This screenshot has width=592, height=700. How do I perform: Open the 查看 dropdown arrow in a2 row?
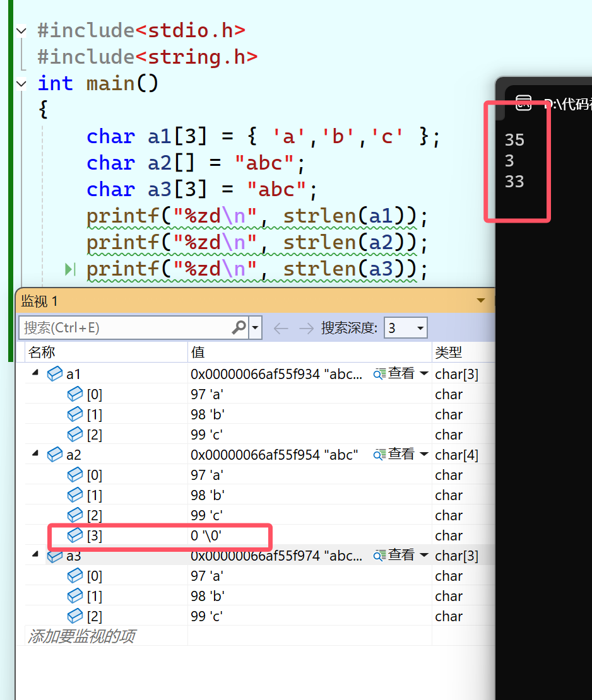pos(424,455)
